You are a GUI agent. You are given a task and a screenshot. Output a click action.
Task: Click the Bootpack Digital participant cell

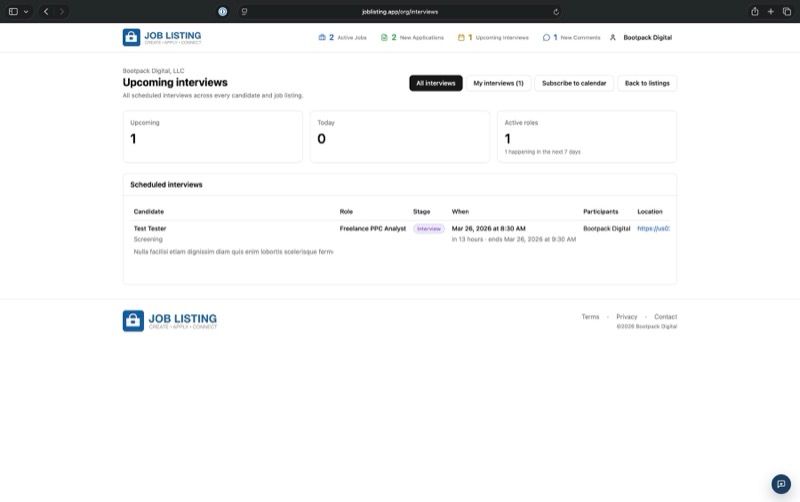(607, 229)
